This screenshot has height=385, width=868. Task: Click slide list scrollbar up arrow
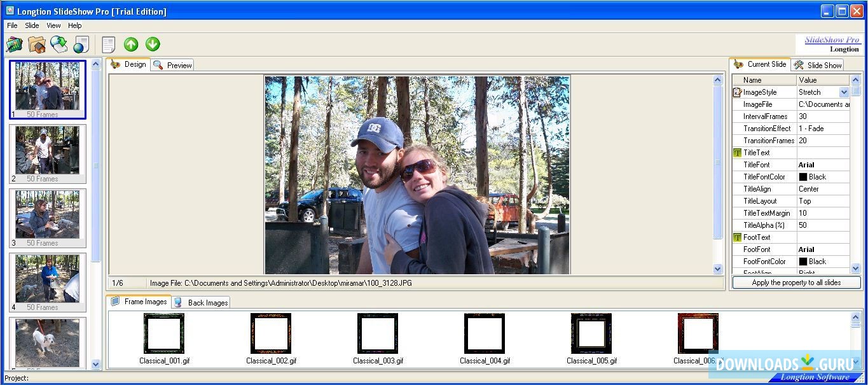click(96, 64)
